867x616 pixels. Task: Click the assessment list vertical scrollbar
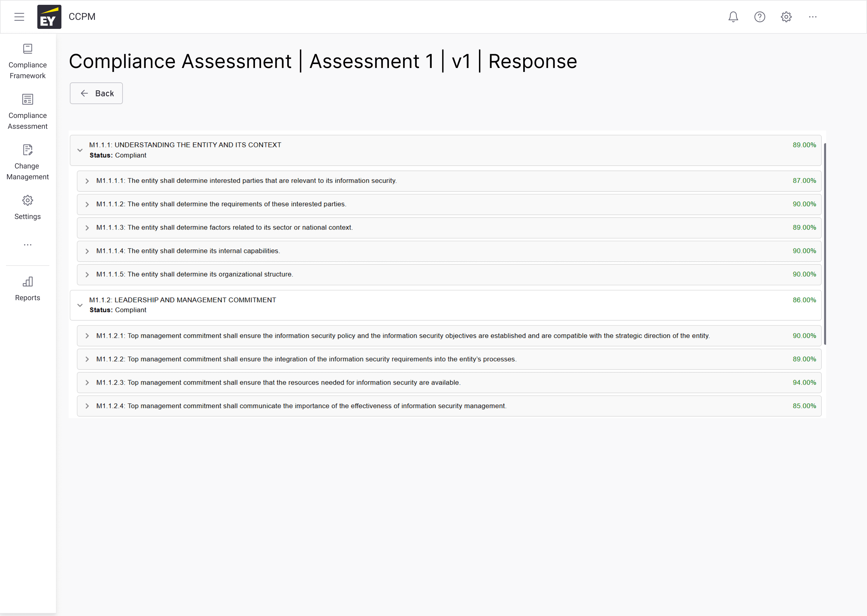point(825,244)
